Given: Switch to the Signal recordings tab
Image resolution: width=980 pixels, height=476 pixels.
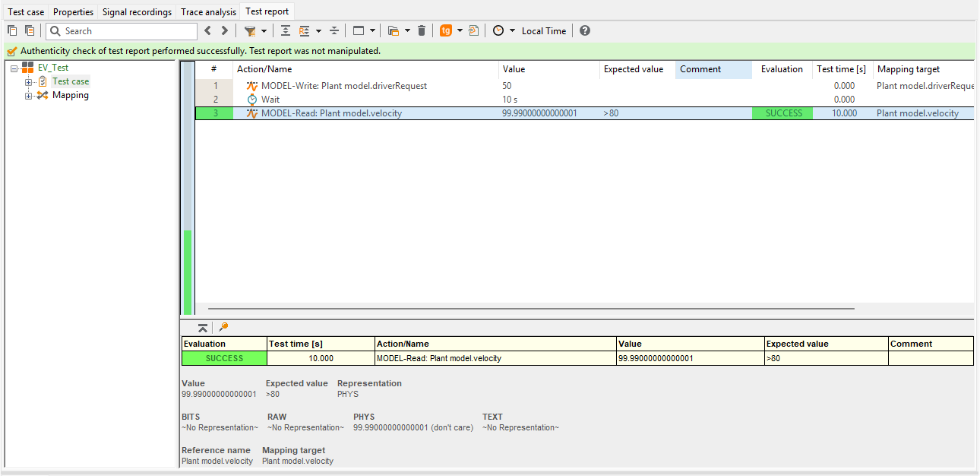Looking at the screenshot, I should 137,12.
